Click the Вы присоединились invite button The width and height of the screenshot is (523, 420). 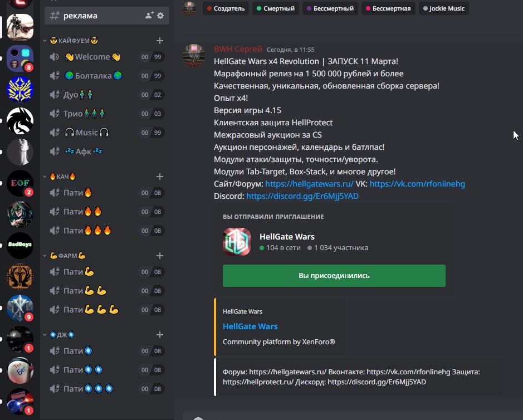[x=334, y=276]
